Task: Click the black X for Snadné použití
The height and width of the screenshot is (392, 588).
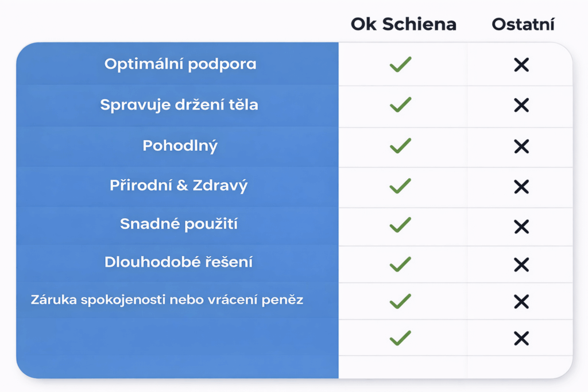Action: 521,227
